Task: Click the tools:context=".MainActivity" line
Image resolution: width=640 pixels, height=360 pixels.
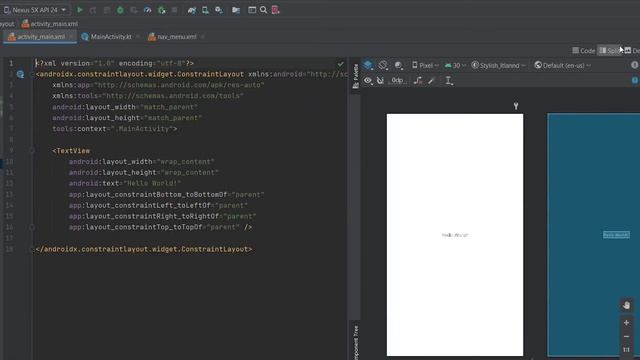Action: pyautogui.click(x=115, y=129)
